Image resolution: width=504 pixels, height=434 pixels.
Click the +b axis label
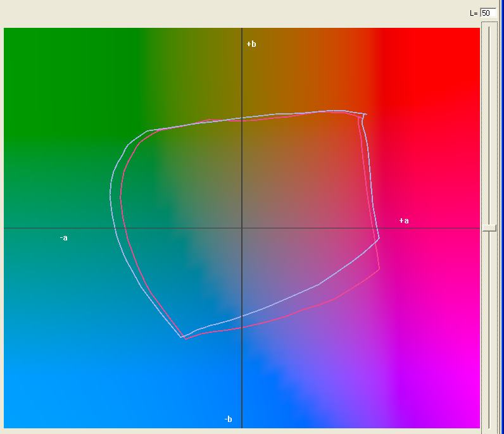click(251, 44)
